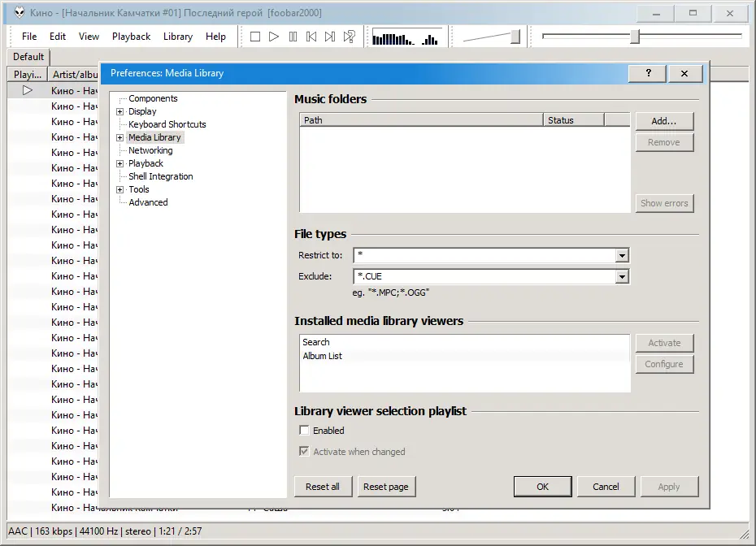
Task: Go to previous track button
Action: 311,37
